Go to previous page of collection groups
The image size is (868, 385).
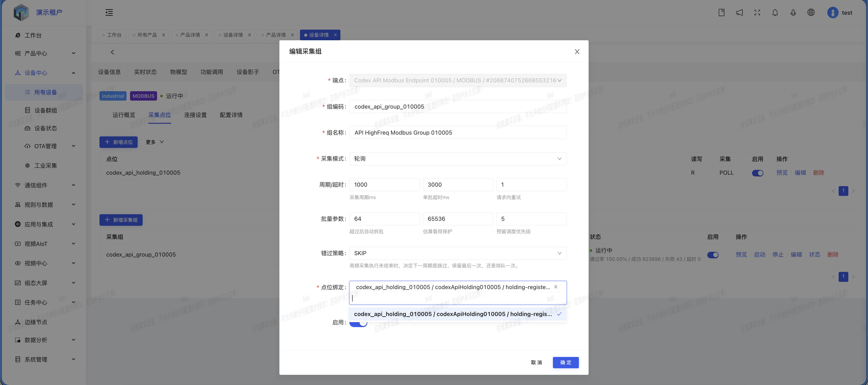[x=833, y=277]
